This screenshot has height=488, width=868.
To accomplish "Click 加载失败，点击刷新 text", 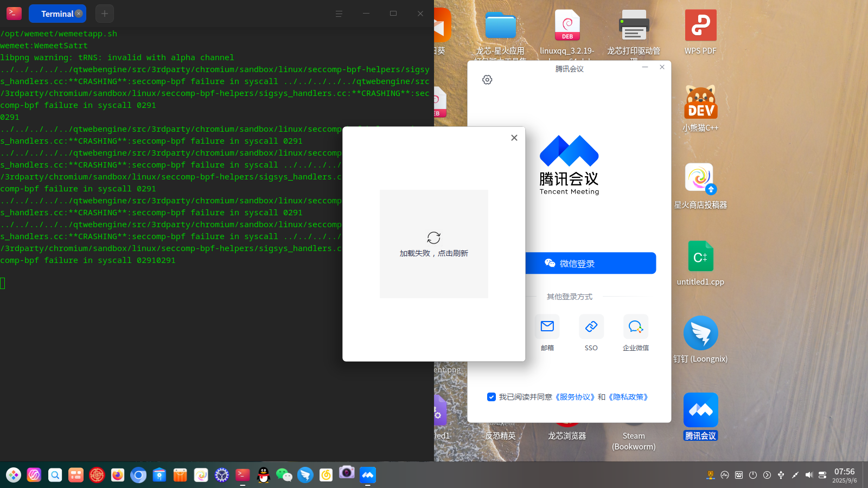I will (434, 253).
